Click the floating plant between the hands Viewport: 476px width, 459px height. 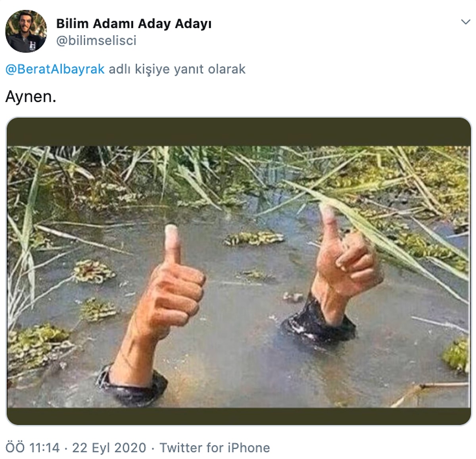[254, 238]
